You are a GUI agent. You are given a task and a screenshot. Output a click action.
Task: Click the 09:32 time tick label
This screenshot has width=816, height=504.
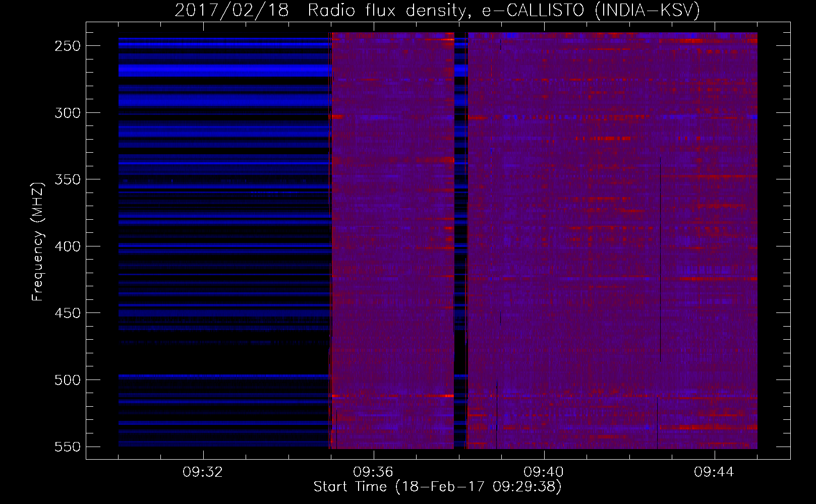tap(203, 472)
